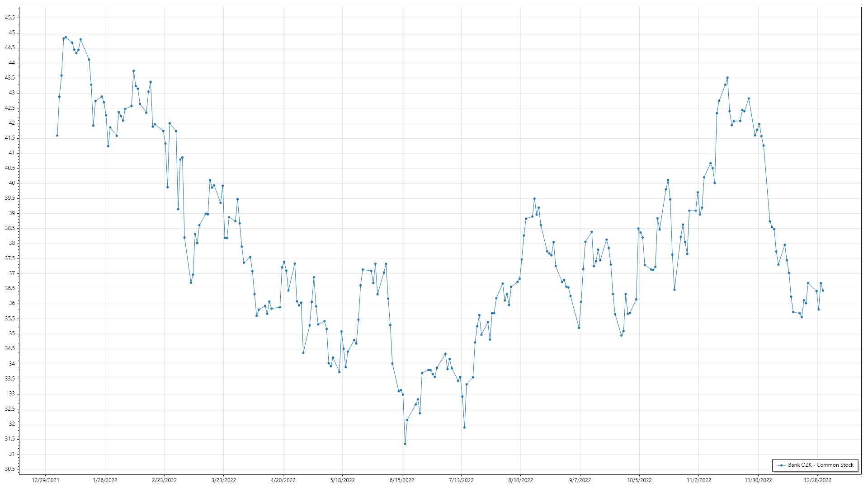Click the highest data point near 45
Screen dimensions: 868x488
tap(66, 38)
